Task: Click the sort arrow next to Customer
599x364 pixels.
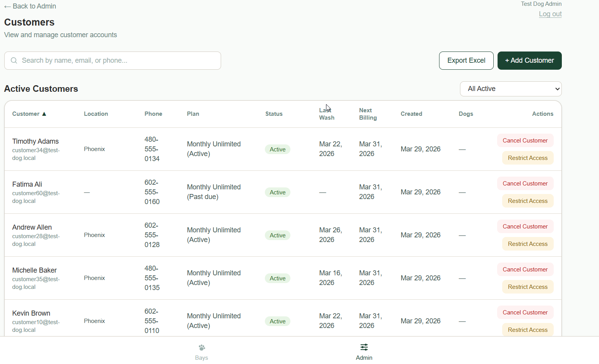Action: 44,113
